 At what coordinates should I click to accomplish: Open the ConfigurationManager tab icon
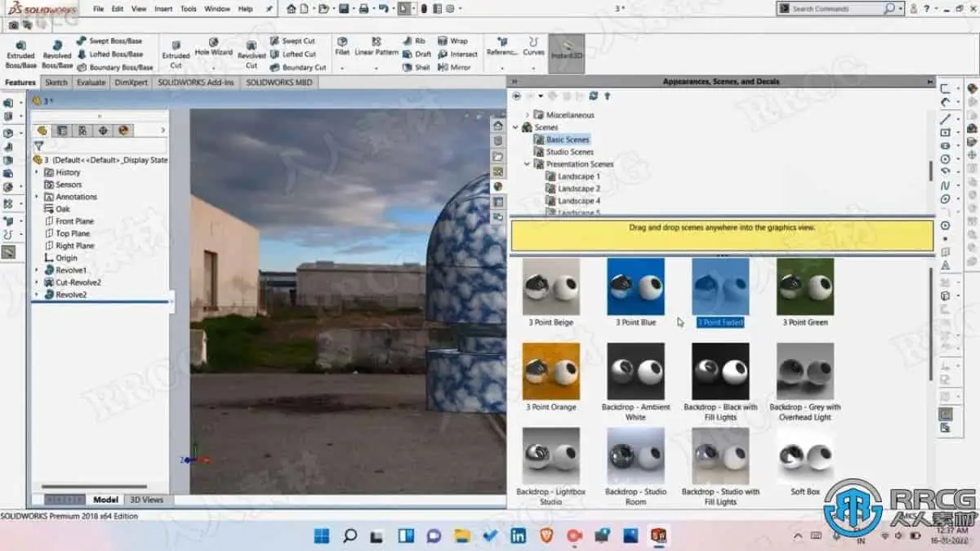pos(82,130)
